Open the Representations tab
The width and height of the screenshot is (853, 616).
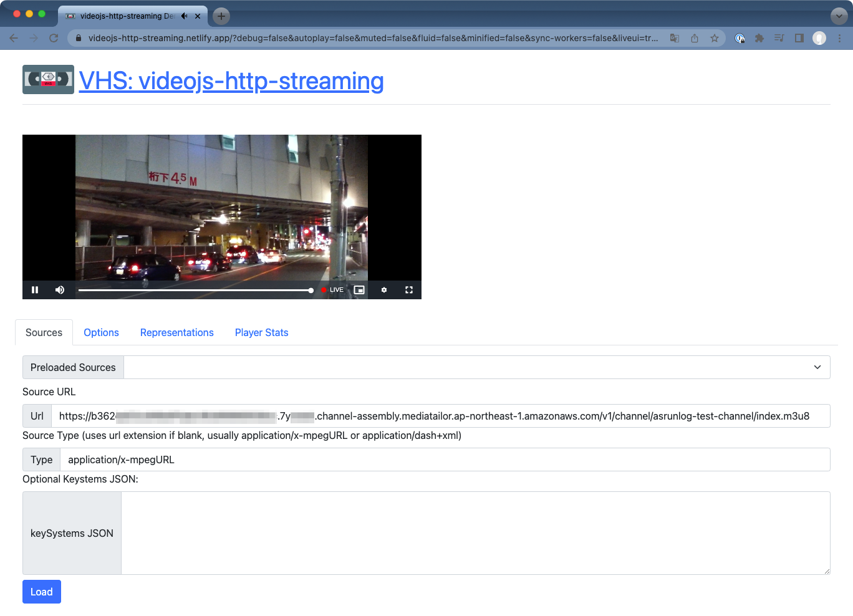(x=176, y=333)
